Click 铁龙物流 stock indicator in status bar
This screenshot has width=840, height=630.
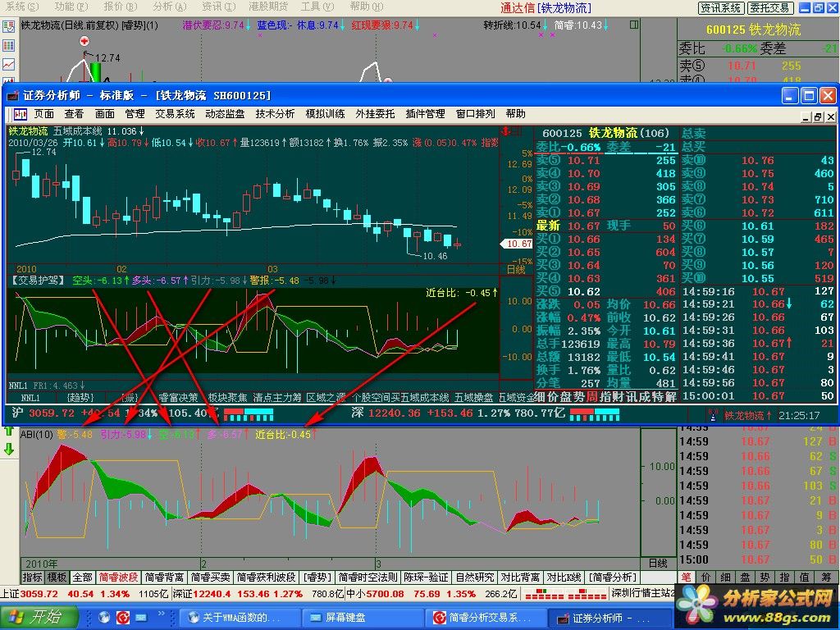[748, 415]
